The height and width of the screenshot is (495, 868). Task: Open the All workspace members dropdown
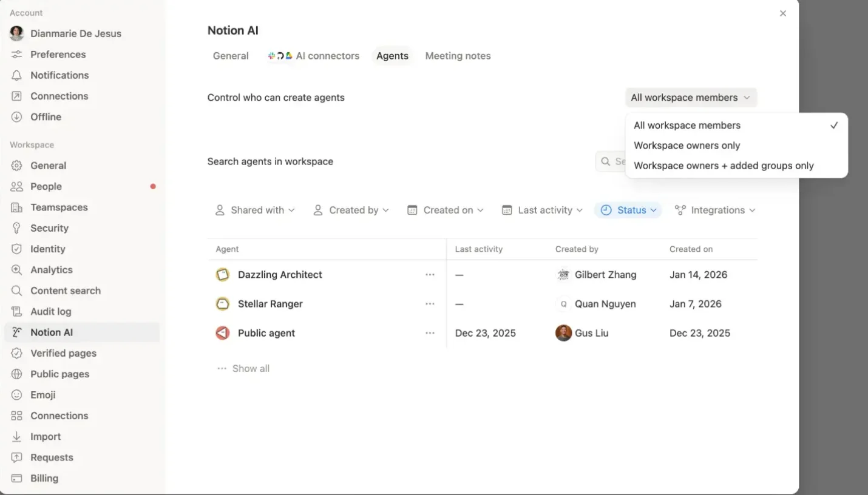[x=691, y=98]
